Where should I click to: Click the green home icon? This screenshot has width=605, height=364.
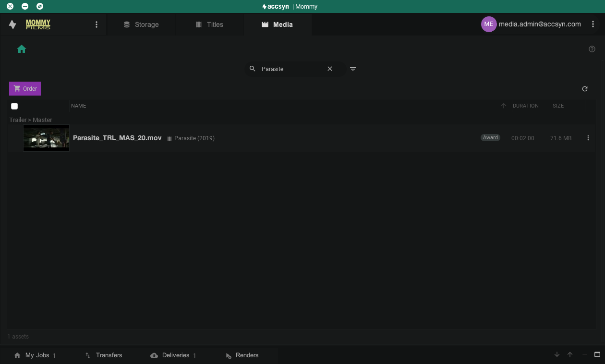tap(22, 49)
